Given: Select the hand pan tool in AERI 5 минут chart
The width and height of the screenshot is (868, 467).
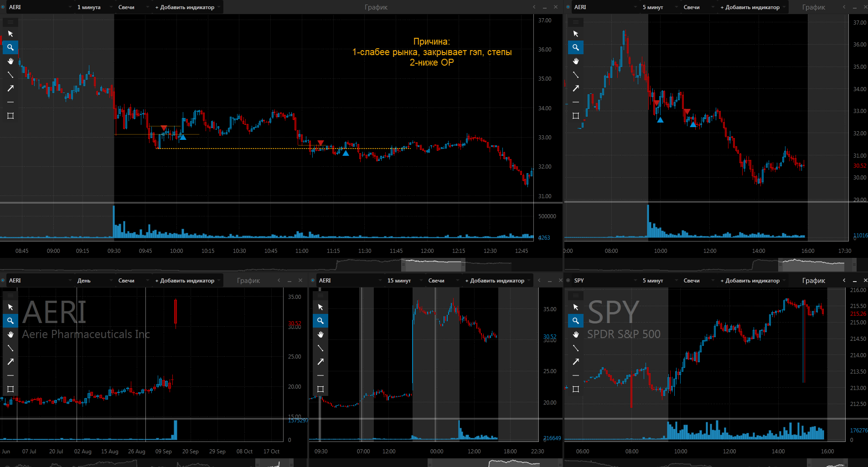Looking at the screenshot, I should (x=576, y=61).
